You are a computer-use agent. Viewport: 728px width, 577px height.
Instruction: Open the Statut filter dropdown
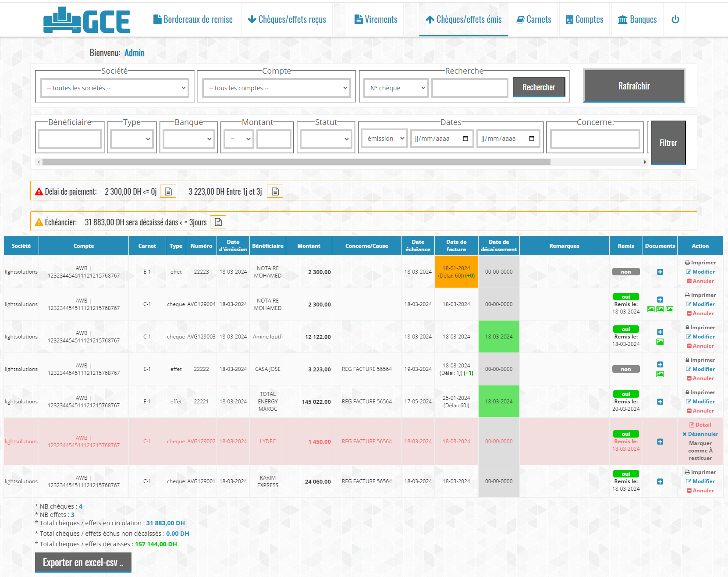click(326, 139)
